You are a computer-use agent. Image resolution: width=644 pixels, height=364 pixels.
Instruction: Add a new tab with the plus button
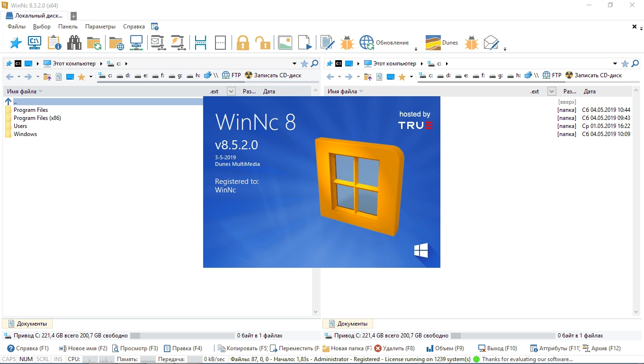73,16
